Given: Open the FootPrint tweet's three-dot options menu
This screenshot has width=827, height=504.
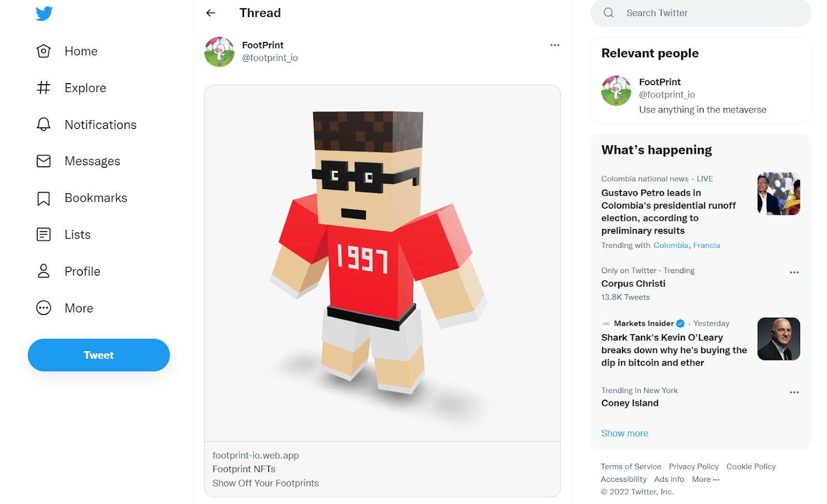Looking at the screenshot, I should [x=555, y=45].
